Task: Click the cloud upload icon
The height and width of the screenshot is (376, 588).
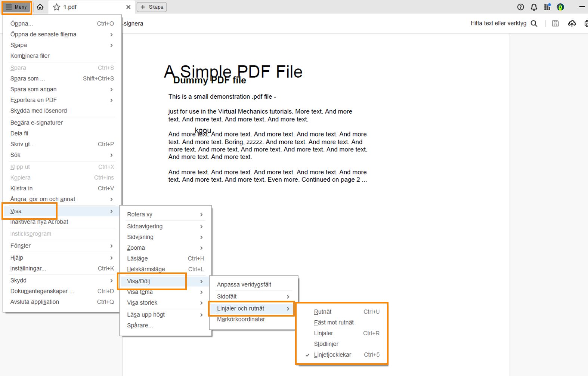Action: [572, 24]
